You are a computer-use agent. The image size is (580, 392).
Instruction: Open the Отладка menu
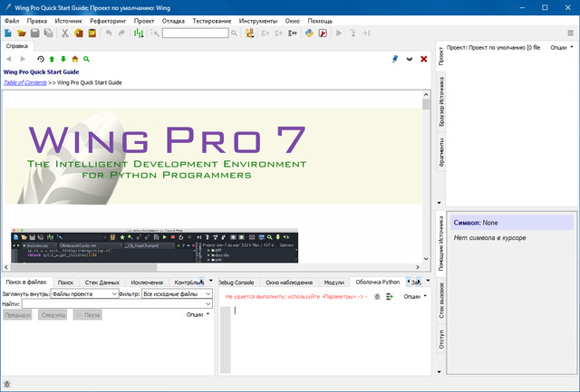(x=173, y=20)
